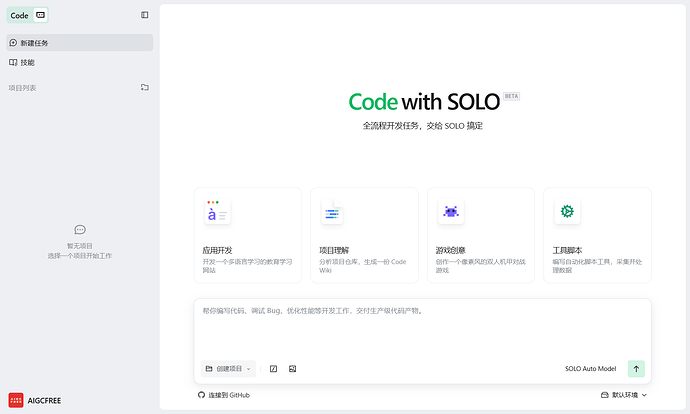
Task: Select the 项目理解 card title
Action: coord(334,250)
